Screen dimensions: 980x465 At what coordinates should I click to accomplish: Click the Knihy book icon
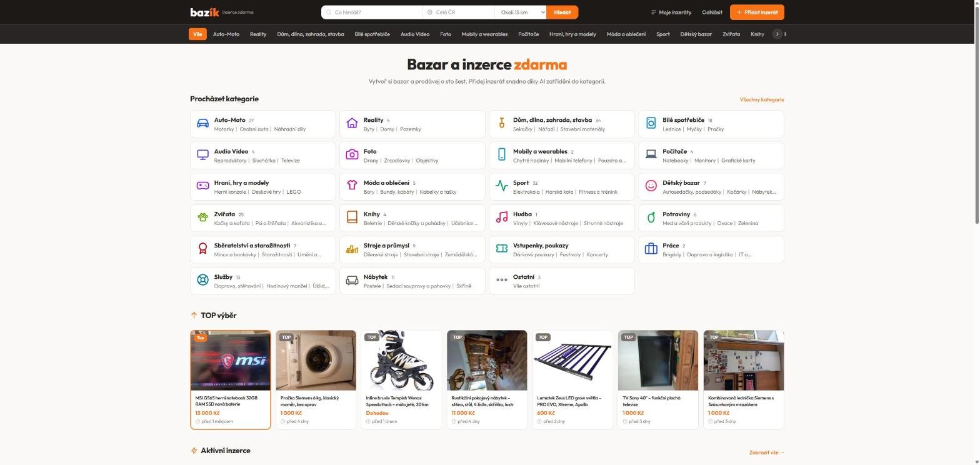click(x=352, y=217)
